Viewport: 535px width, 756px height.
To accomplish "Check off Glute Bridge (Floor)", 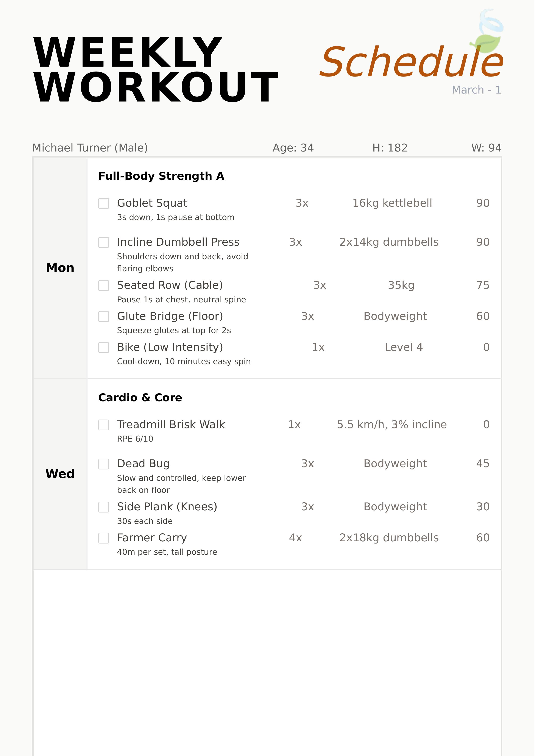I will (x=104, y=316).
